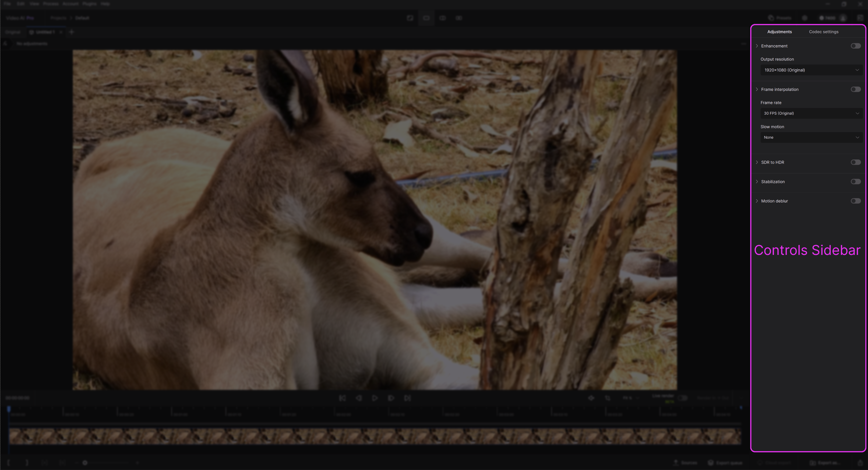Select the single view layout icon
Image resolution: width=868 pixels, height=470 pixels.
pos(426,18)
